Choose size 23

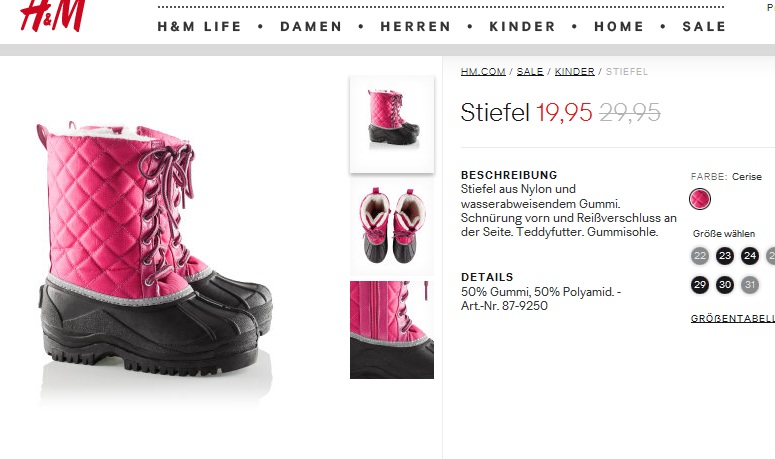tap(725, 256)
